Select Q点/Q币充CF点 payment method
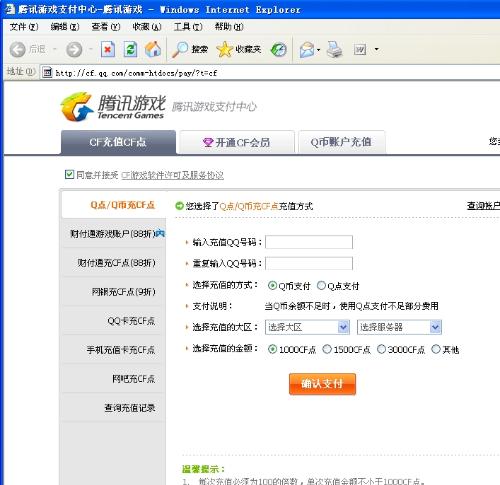The height and width of the screenshot is (485, 500). coord(114,205)
